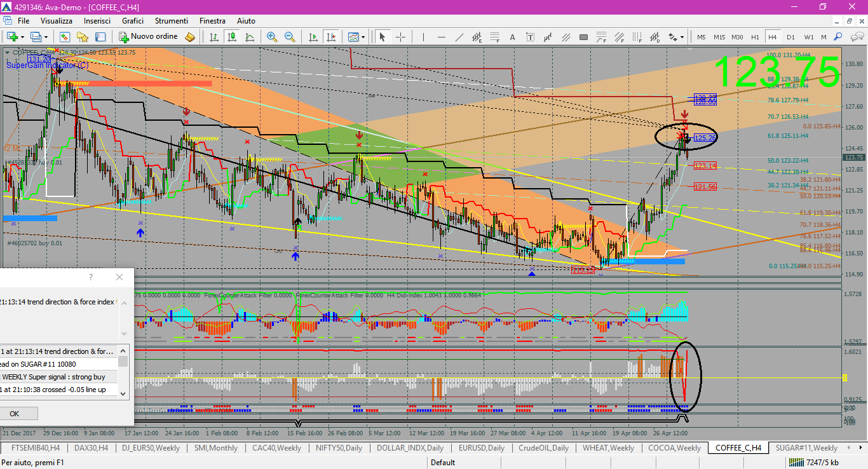Select the rectangle shape tool
The height and width of the screenshot is (469, 868).
pos(584,37)
